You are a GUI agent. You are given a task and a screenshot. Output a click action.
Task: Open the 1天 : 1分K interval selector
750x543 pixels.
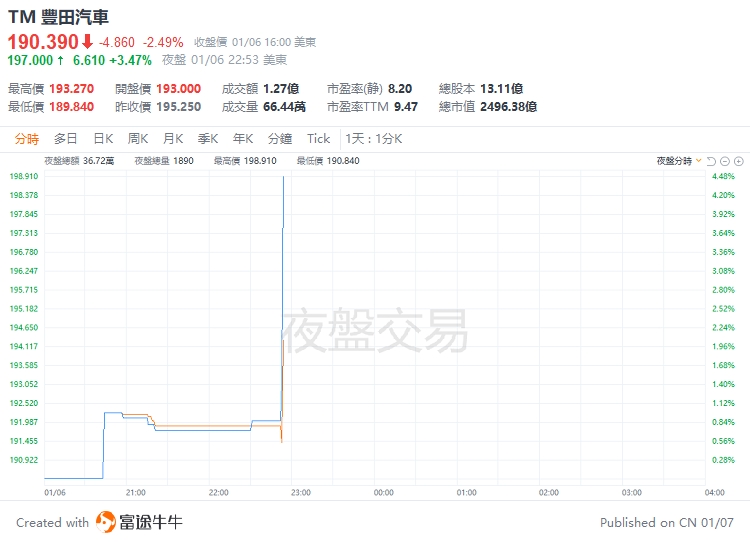(x=373, y=139)
